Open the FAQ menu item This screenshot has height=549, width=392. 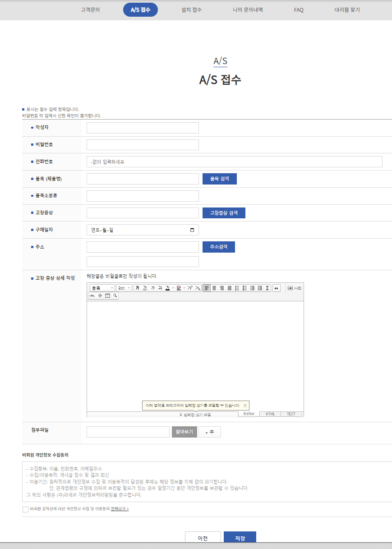click(298, 10)
